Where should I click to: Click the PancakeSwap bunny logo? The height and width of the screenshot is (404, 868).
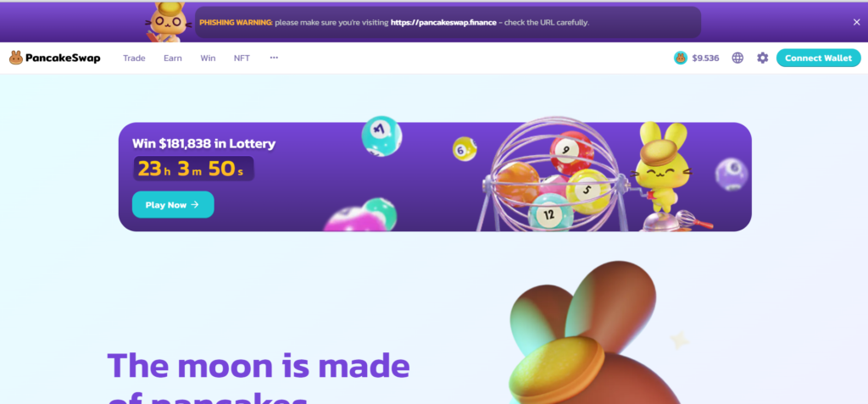(x=16, y=58)
